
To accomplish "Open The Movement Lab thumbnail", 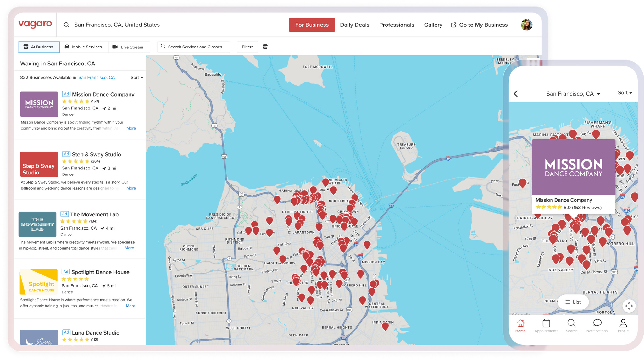I will [x=37, y=224].
